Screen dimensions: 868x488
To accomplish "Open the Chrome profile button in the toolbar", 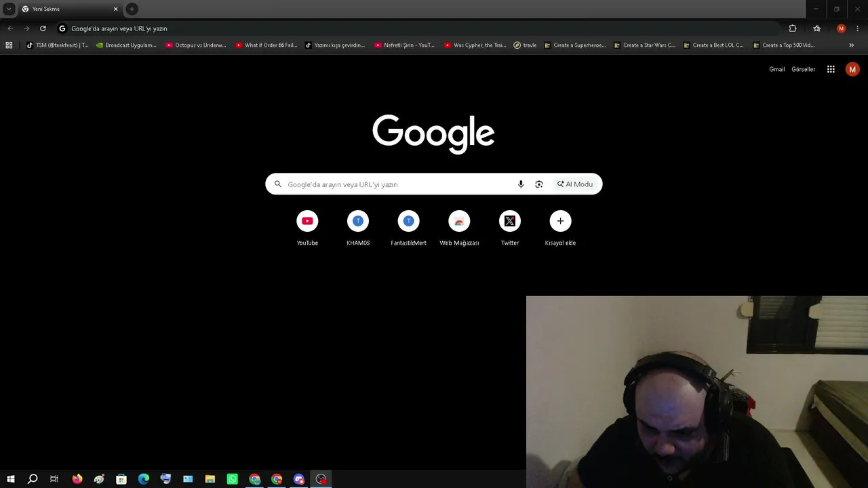I will pyautogui.click(x=842, y=28).
